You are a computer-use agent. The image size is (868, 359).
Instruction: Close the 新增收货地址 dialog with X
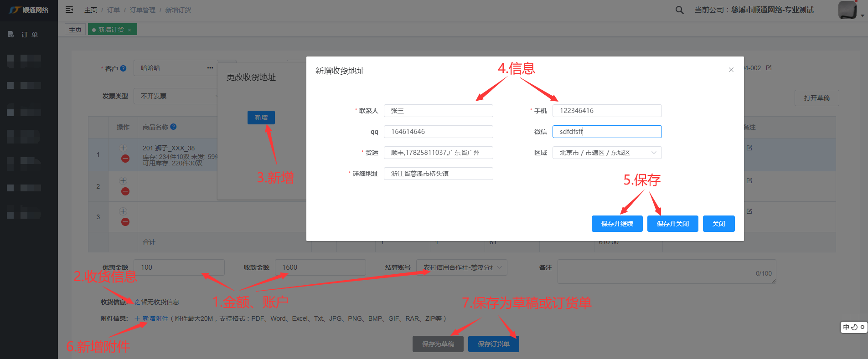731,70
